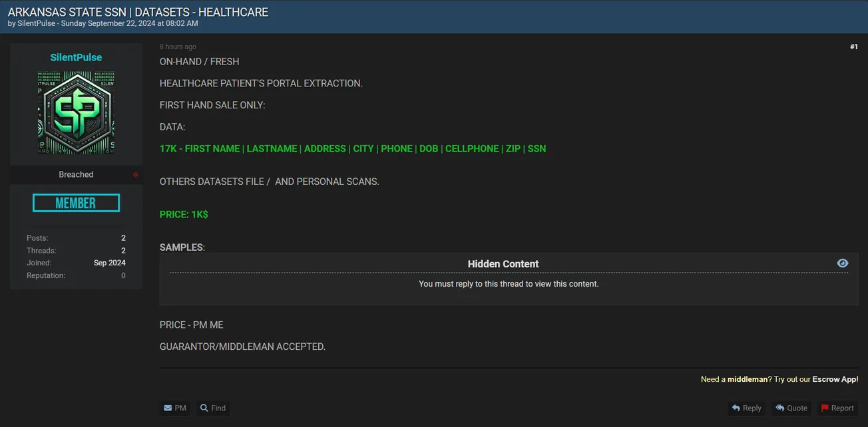This screenshot has width=868, height=427.
Task: Click the eye icon in Hidden Content
Action: coord(842,263)
